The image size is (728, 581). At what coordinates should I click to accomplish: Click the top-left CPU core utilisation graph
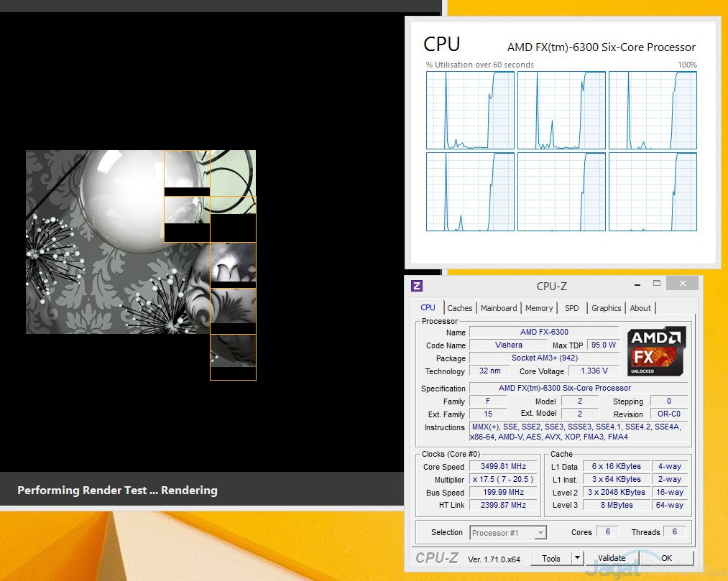pos(470,111)
